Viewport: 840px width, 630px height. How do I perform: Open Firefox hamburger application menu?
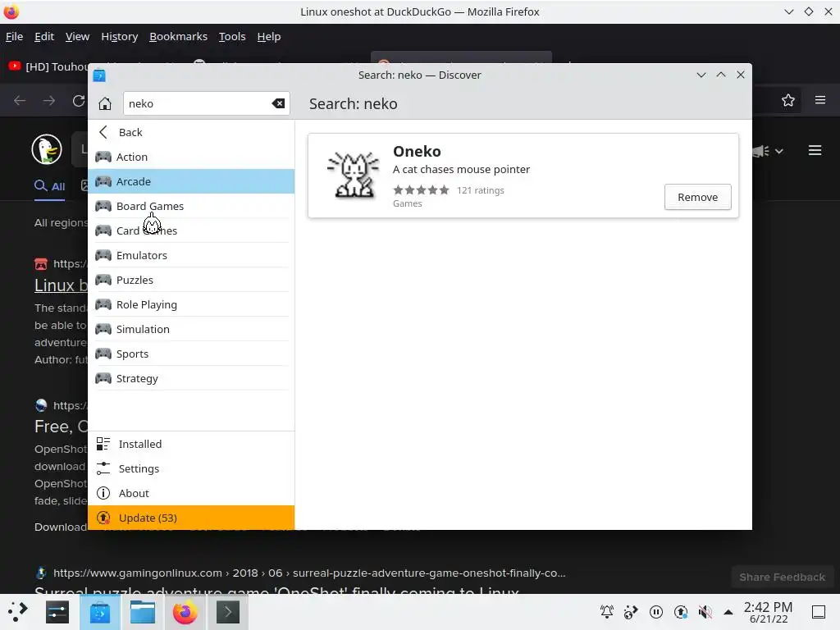(820, 100)
